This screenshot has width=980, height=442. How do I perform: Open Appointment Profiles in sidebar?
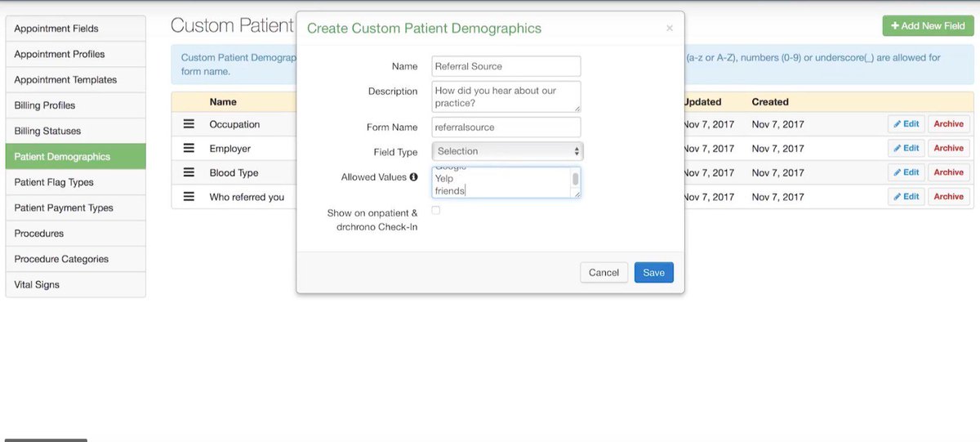pos(76,54)
